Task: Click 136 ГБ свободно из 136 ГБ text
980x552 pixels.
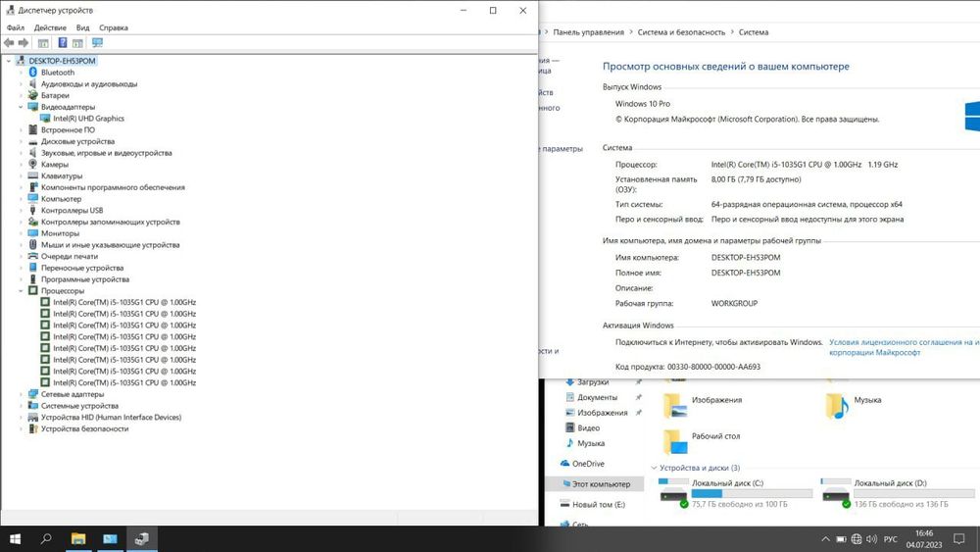Action: (x=901, y=504)
